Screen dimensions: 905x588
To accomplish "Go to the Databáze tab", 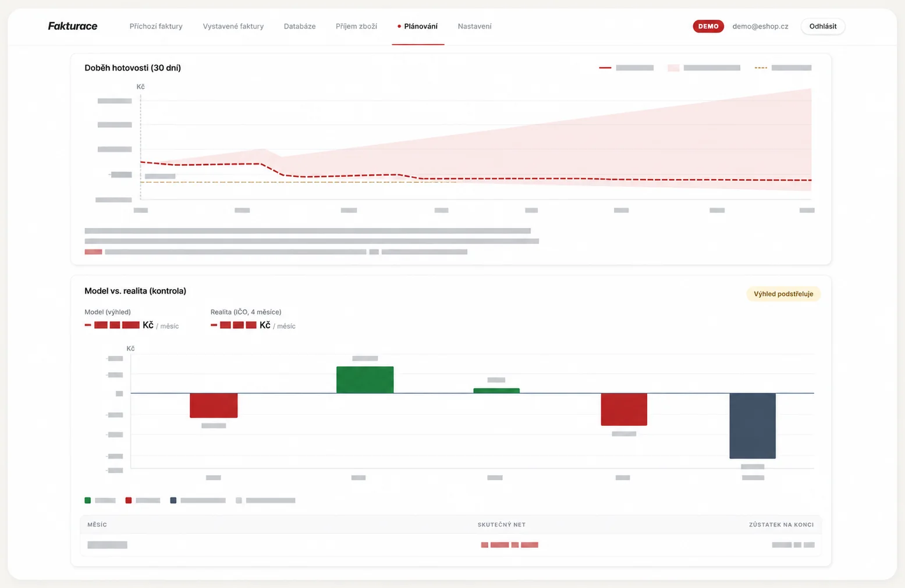I will (300, 26).
